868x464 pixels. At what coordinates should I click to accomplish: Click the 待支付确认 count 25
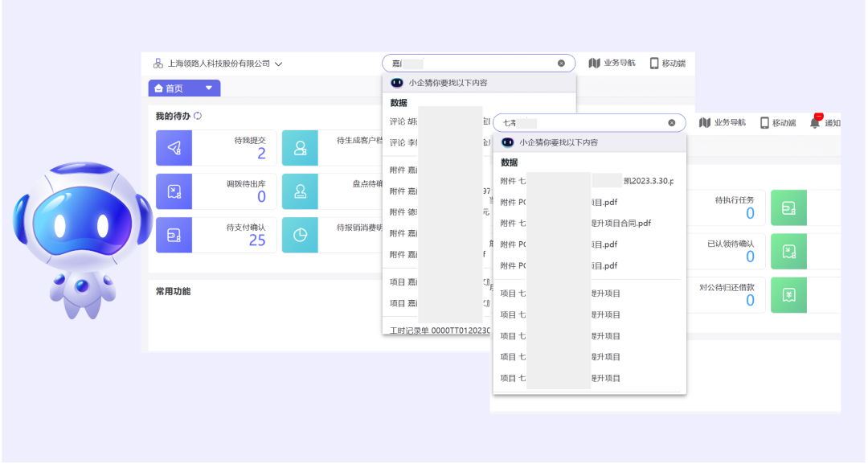click(256, 240)
